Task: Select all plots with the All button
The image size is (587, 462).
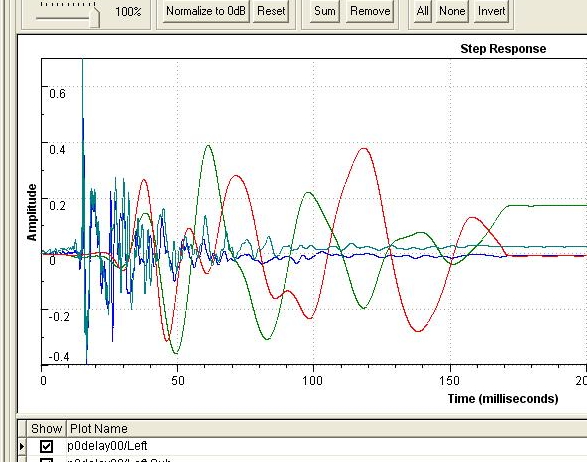Action: [422, 11]
